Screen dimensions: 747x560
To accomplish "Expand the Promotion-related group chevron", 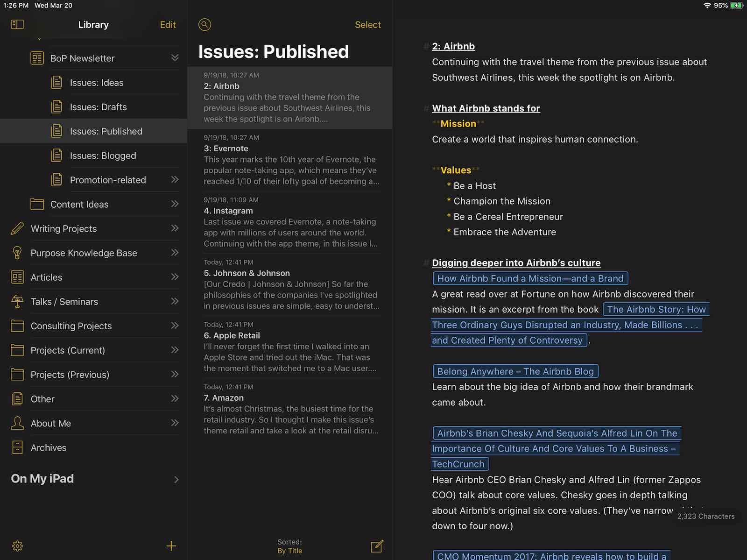I will point(175,179).
